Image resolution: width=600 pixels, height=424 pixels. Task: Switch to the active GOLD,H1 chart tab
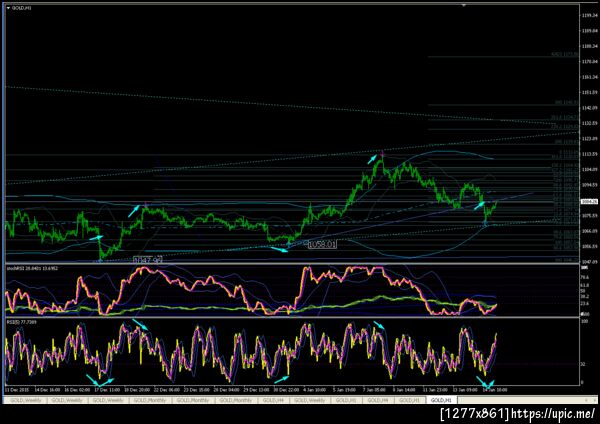point(441,400)
